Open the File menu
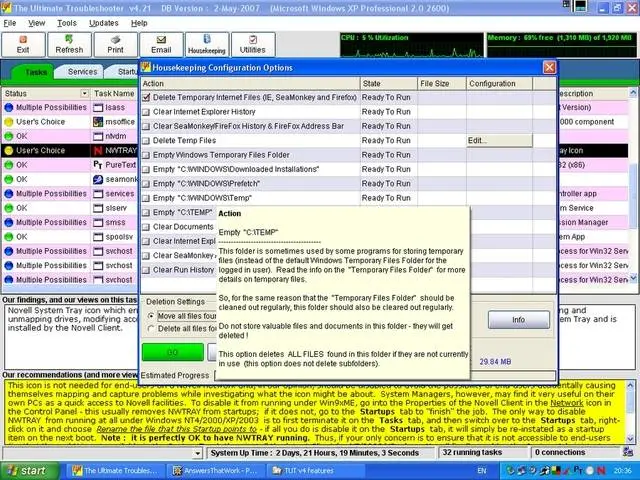The height and width of the screenshot is (480, 640). 10,23
